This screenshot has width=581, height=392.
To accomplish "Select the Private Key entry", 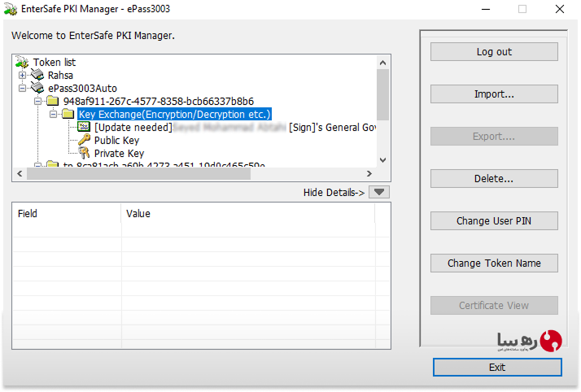I will 119,153.
